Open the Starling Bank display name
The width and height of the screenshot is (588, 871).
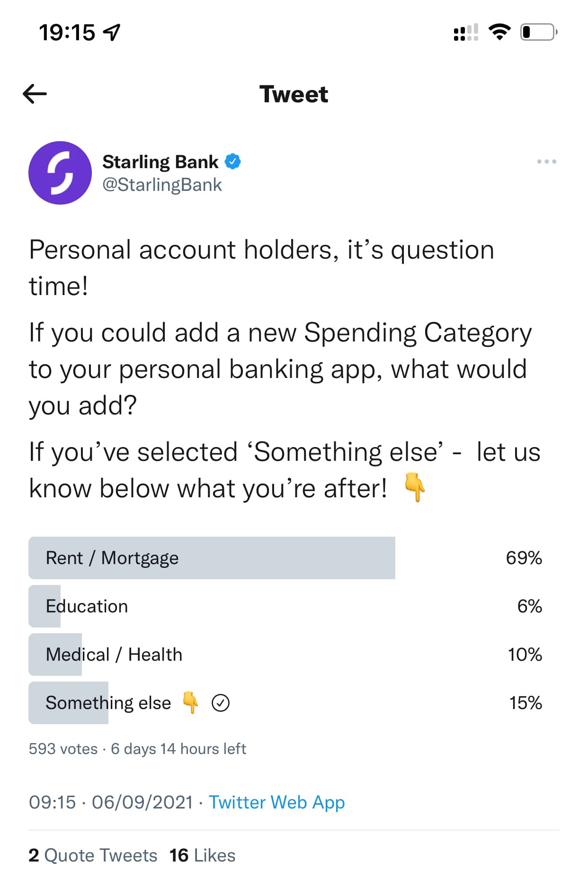tap(160, 162)
